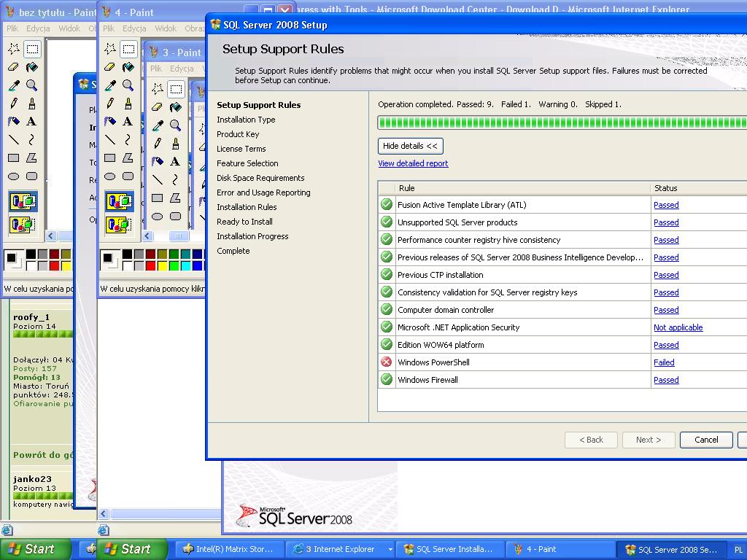
Task: Pick the Brush tool in 3 - Paint window
Action: (175, 144)
